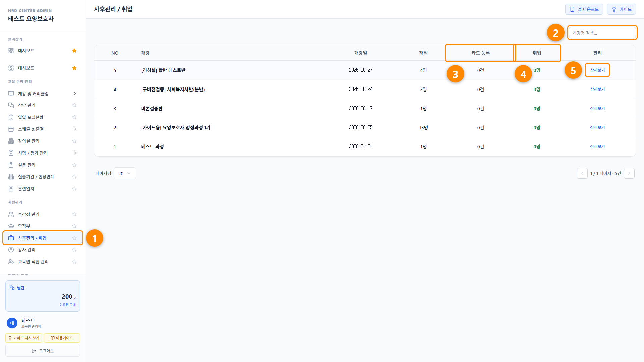Image resolution: width=644 pixels, height=362 pixels.
Task: Click the 설문 관리 clipboard icon
Action: pyautogui.click(x=11, y=165)
